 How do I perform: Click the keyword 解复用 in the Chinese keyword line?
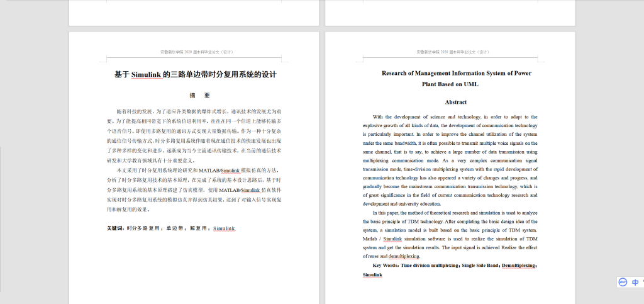click(x=198, y=228)
